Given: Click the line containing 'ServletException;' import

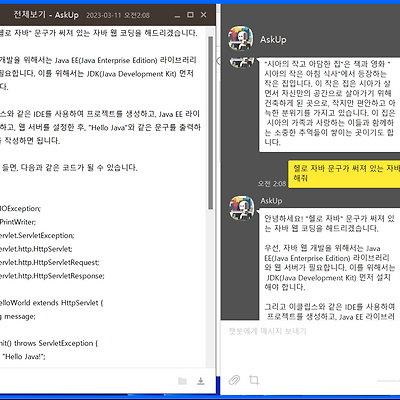Looking at the screenshot, I should [x=37, y=235].
